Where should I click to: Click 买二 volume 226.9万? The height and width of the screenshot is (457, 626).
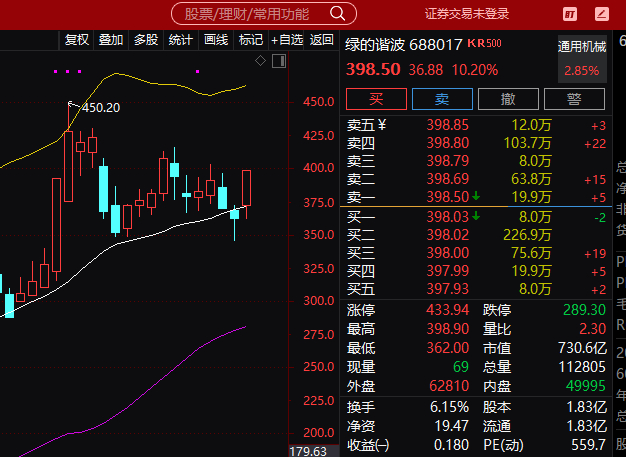(x=527, y=235)
